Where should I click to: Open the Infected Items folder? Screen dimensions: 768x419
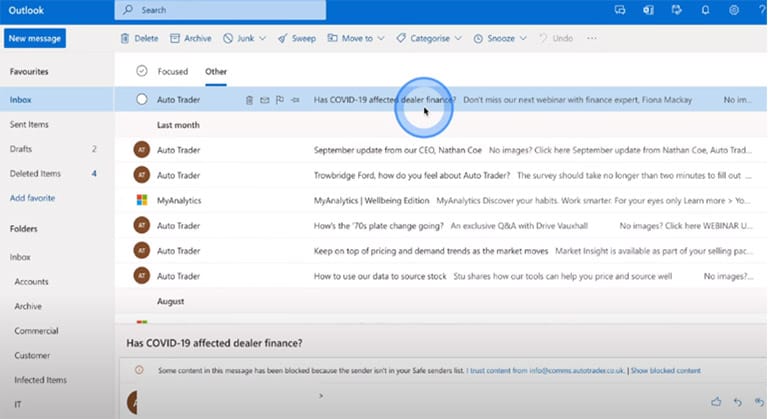pyautogui.click(x=57, y=380)
